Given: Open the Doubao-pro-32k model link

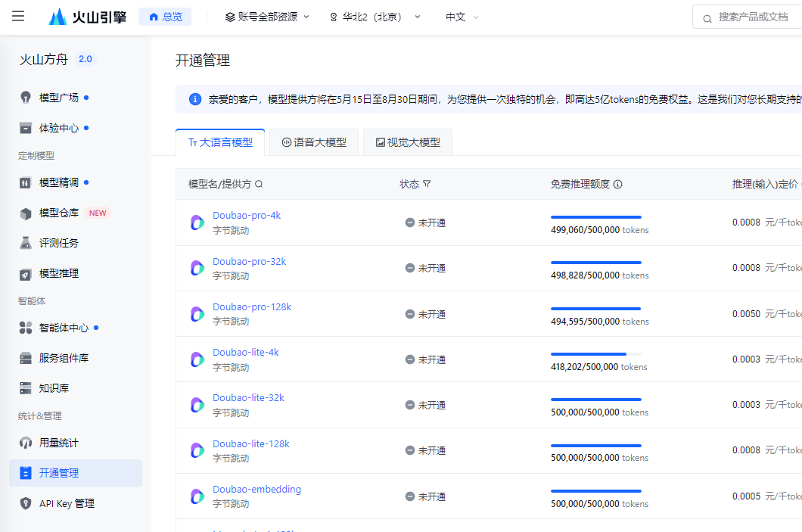Looking at the screenshot, I should click(249, 261).
